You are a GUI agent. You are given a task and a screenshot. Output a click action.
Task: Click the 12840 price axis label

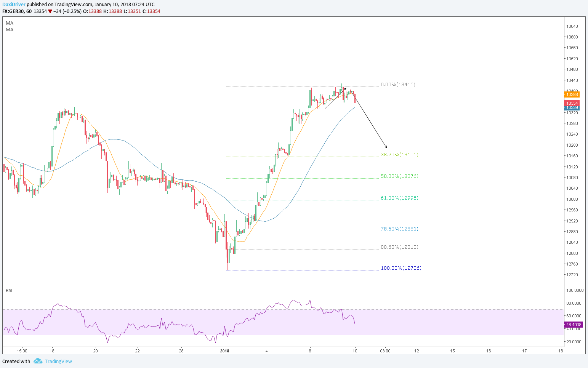click(x=572, y=243)
